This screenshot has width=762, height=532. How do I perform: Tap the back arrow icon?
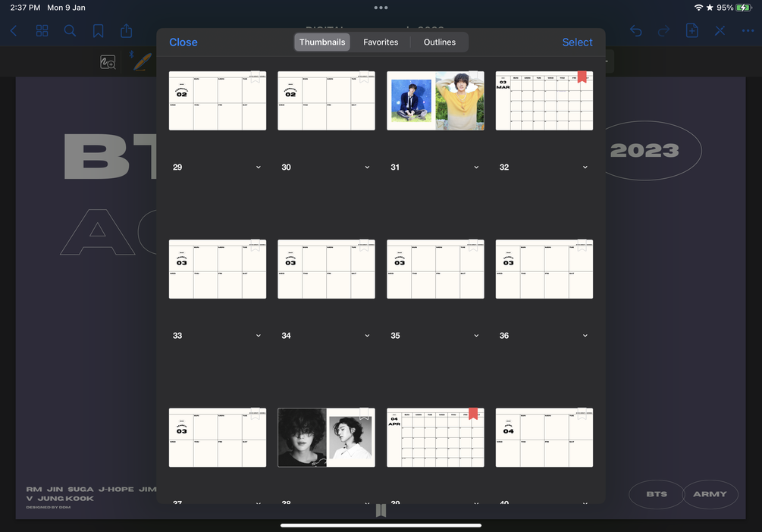click(x=14, y=31)
